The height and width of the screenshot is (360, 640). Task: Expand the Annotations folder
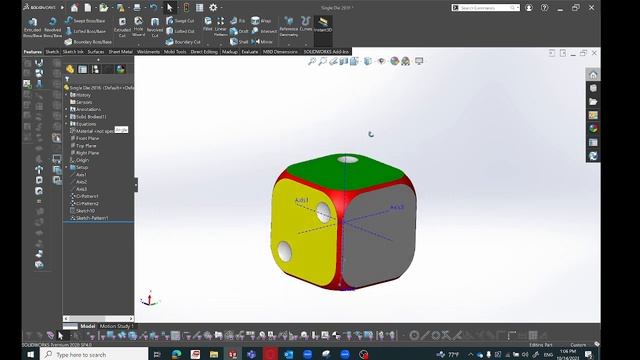[67, 109]
